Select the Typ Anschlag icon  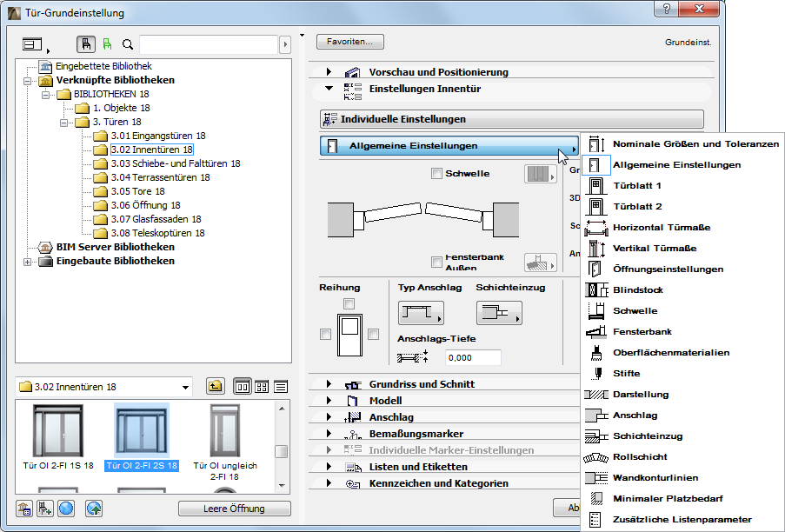tap(421, 313)
